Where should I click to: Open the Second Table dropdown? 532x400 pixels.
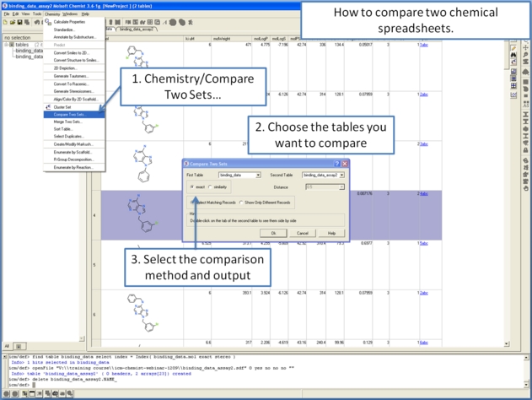(x=341, y=176)
